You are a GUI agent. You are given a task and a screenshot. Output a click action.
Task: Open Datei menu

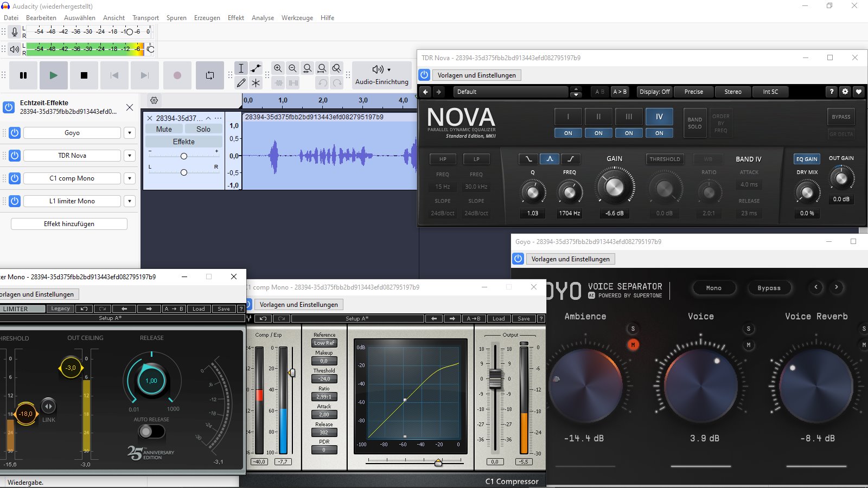[11, 17]
